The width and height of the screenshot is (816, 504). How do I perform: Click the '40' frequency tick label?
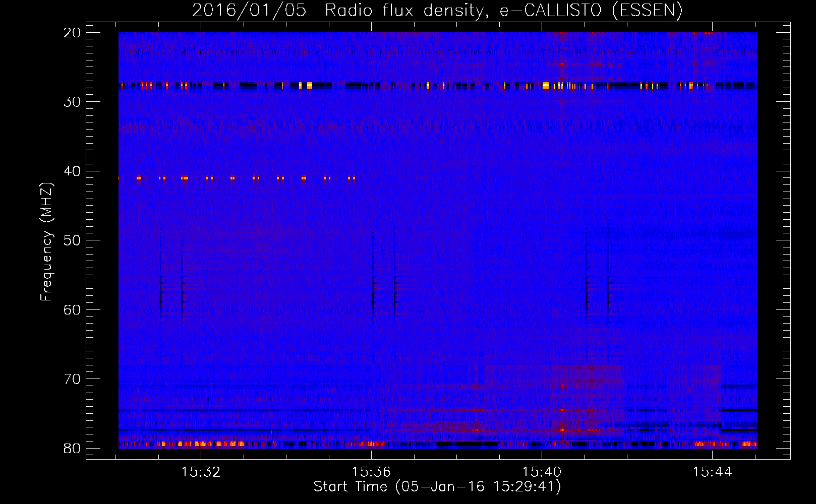(x=73, y=171)
